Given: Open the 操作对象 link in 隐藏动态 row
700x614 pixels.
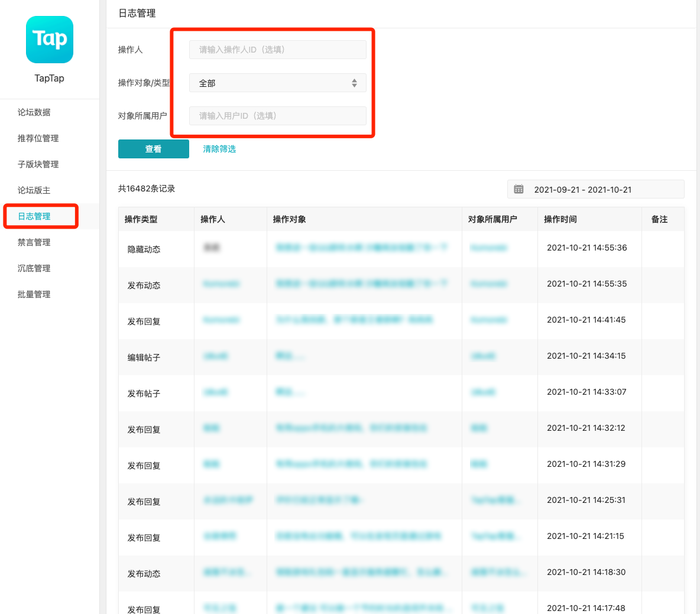Looking at the screenshot, I should pos(361,248).
